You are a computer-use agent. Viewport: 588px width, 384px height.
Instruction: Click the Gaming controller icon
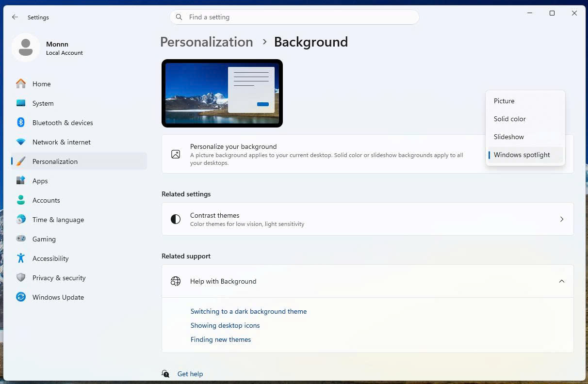21,239
